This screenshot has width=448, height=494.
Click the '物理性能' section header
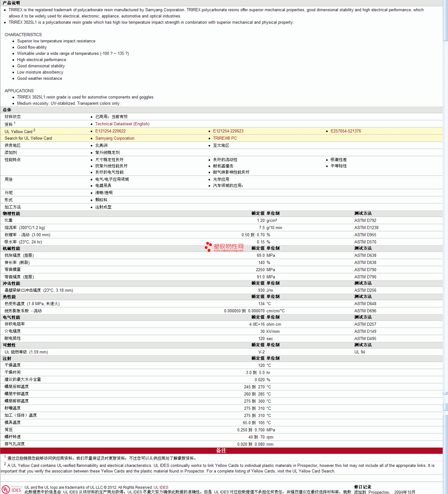pyautogui.click(x=11, y=213)
